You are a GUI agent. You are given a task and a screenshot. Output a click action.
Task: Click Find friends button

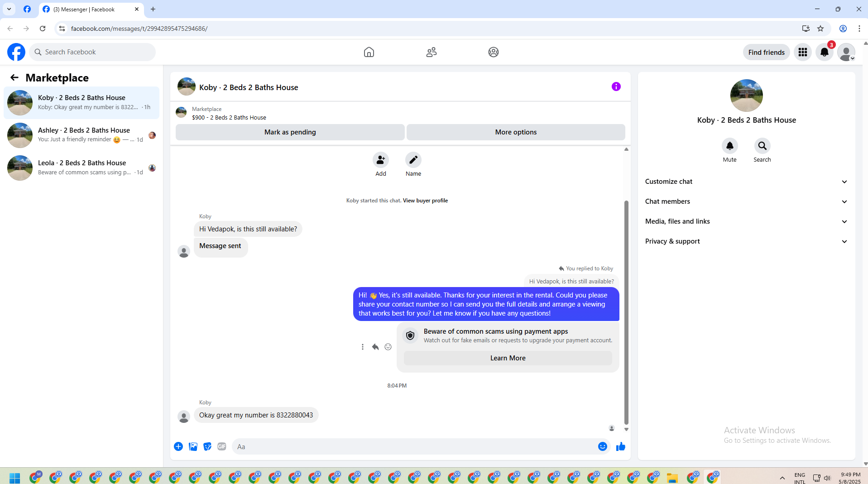[766, 52]
